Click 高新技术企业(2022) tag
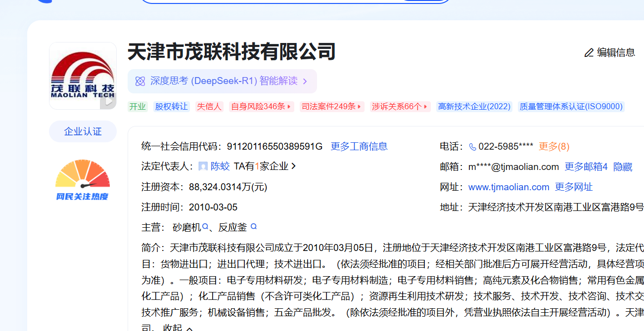 point(474,107)
